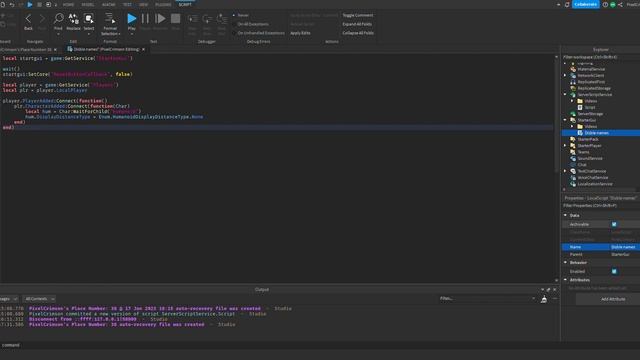Open the SCRIPT ribbon tab
The height and width of the screenshot is (360, 640).
point(185,4)
